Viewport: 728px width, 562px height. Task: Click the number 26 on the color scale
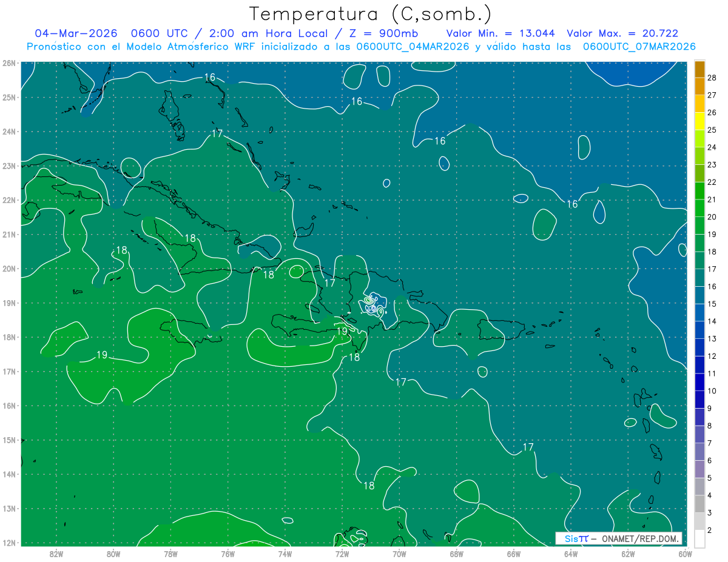point(712,112)
